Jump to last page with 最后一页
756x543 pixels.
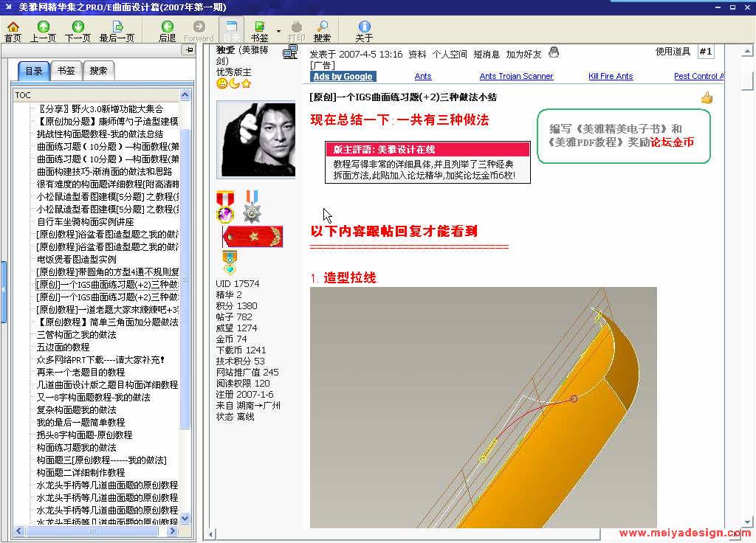pyautogui.click(x=117, y=31)
